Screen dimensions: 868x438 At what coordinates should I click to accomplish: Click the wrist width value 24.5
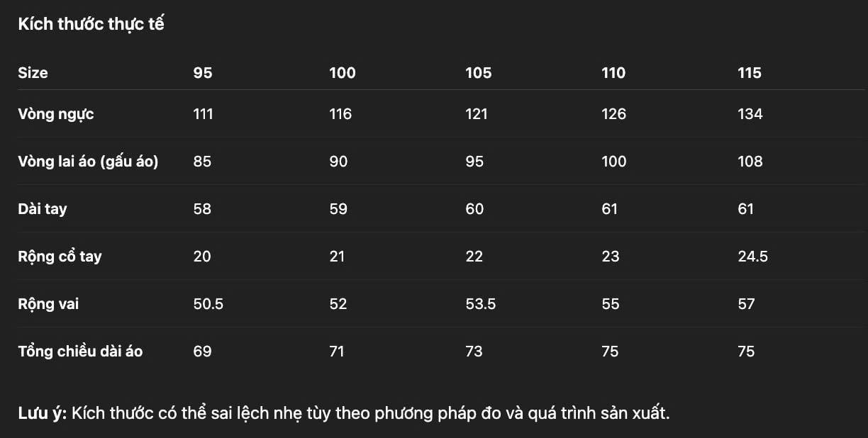[x=752, y=257]
